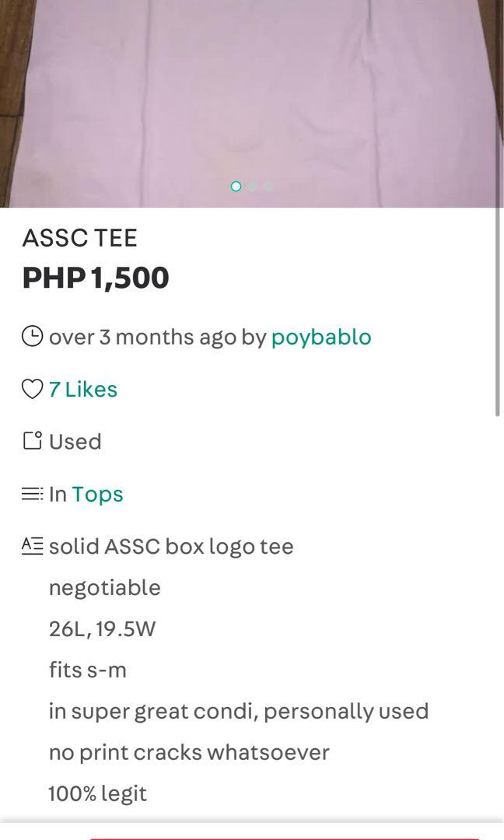This screenshot has height=840, width=504.
Task: Click the '26L, 19.5W' measurement text
Action: tap(102, 628)
